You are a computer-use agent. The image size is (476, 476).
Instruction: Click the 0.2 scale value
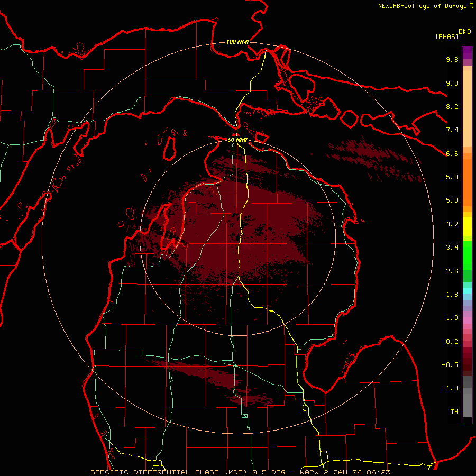(x=452, y=342)
